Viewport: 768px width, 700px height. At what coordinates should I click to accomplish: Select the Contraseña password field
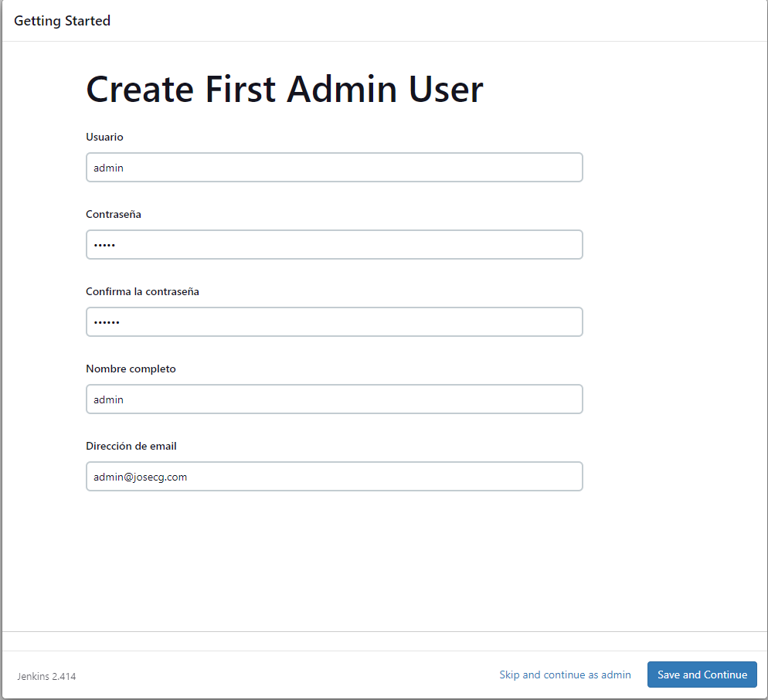tap(334, 244)
